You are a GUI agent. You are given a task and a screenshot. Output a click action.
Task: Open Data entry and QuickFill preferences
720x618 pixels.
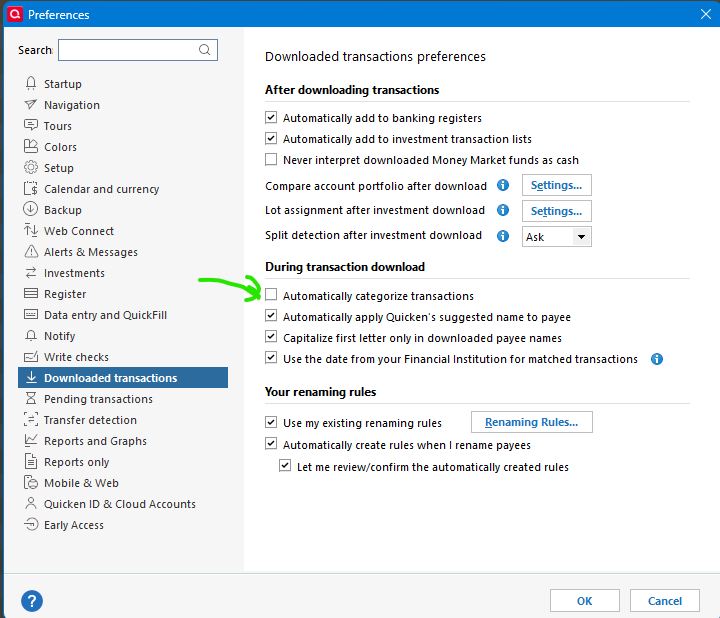coord(105,315)
